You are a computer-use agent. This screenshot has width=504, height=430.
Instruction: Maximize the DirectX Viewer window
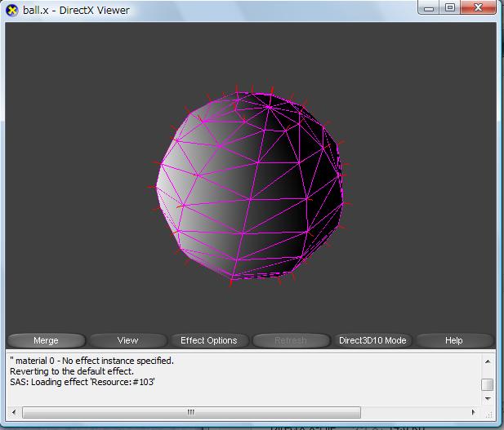tap(449, 7)
